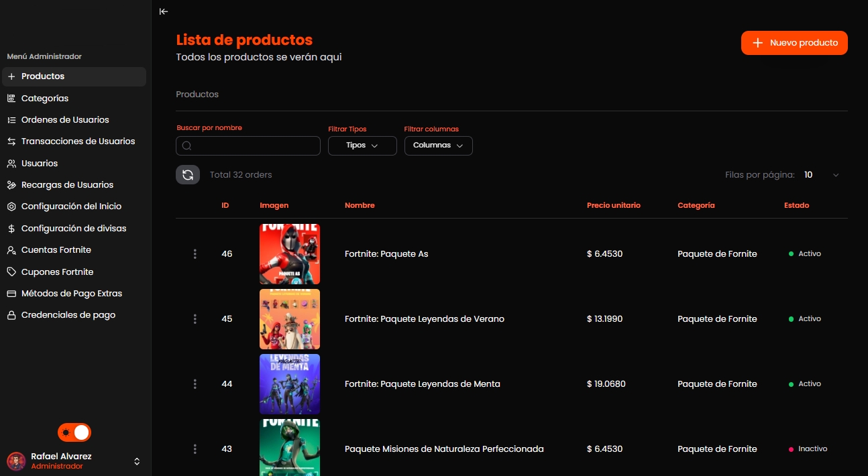The width and height of the screenshot is (868, 476).
Task: Click price '$ 13.1990'
Action: pos(604,319)
